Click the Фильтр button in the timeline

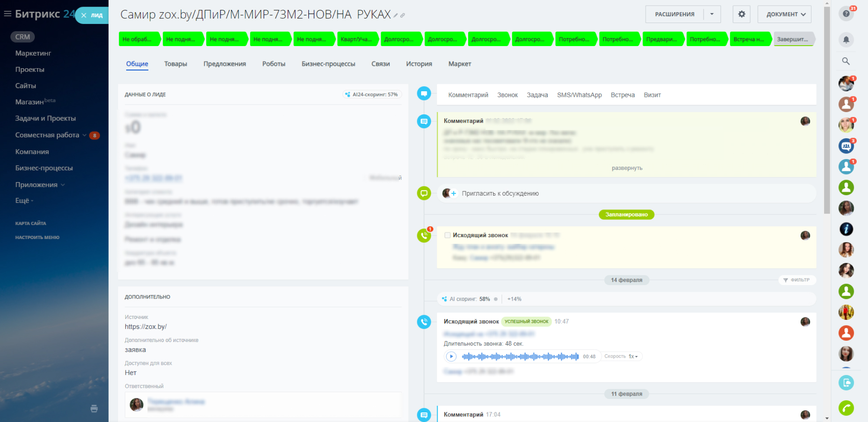[797, 280]
